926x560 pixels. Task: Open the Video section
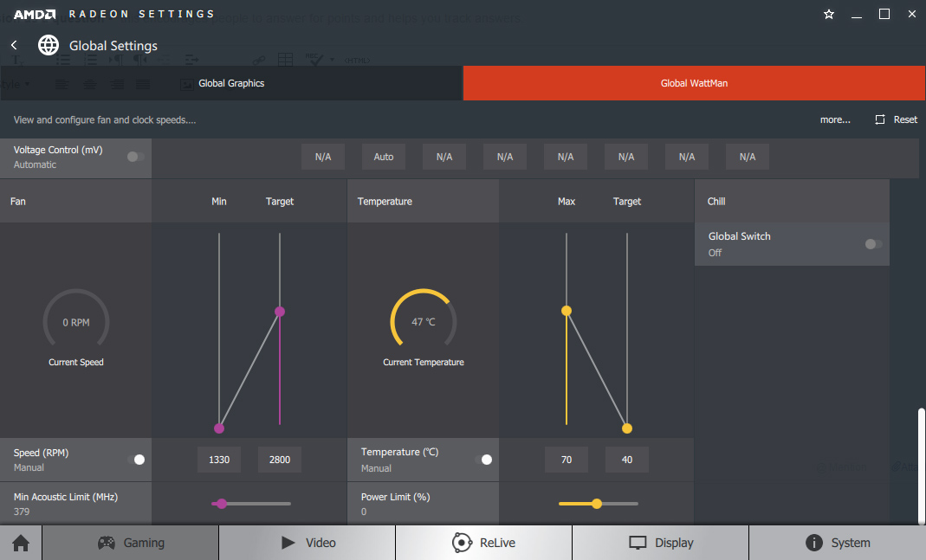click(x=308, y=543)
